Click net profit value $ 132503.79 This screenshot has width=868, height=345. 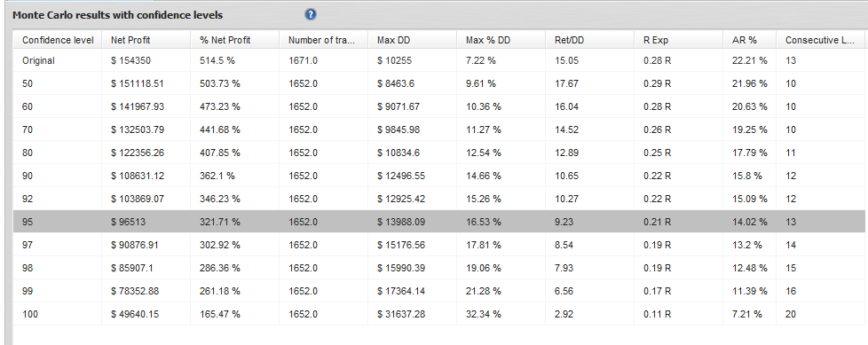[138, 129]
